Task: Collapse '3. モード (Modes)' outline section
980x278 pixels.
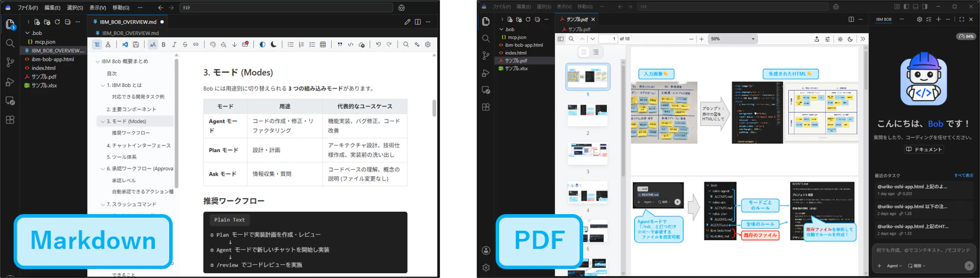Action: tap(103, 121)
